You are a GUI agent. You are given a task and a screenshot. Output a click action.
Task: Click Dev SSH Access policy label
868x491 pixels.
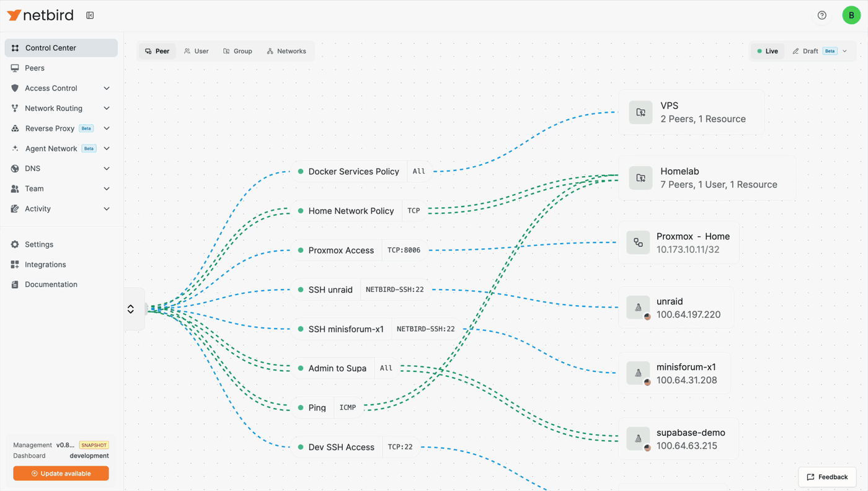click(341, 447)
